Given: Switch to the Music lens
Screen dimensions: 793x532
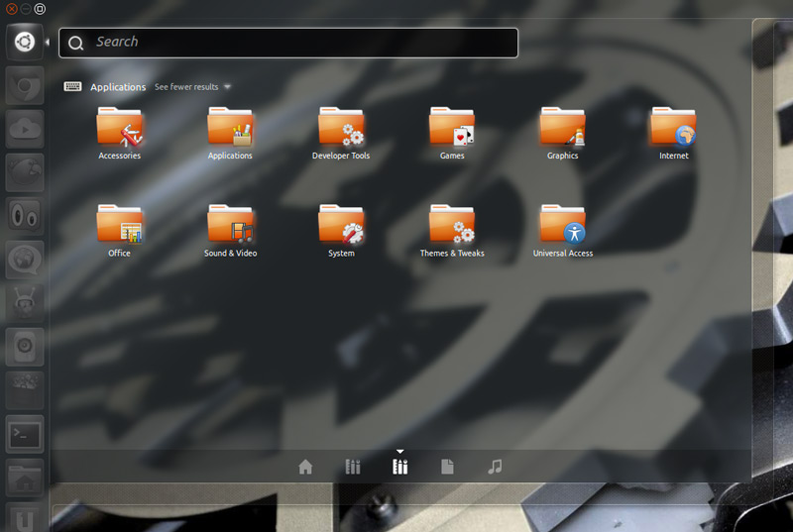Looking at the screenshot, I should pyautogui.click(x=495, y=467).
